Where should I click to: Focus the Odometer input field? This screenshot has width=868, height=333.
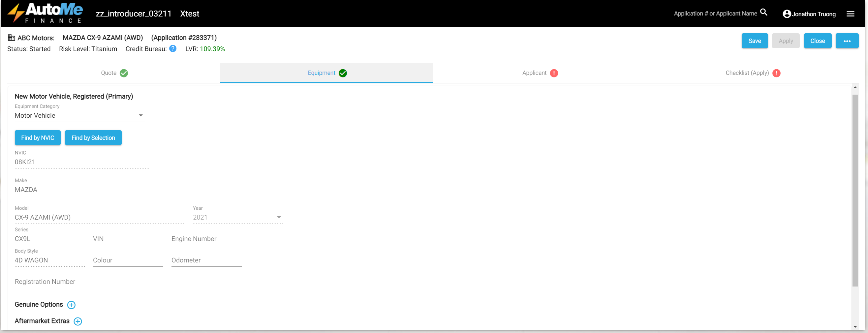point(206,260)
